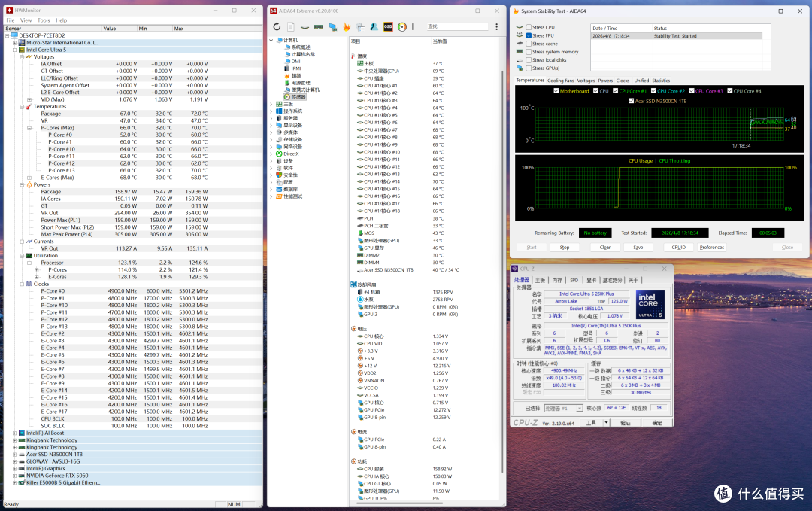
Task: Collapse the Intel Core Ultra 5 node in HWMonitor
Action: (x=14, y=50)
